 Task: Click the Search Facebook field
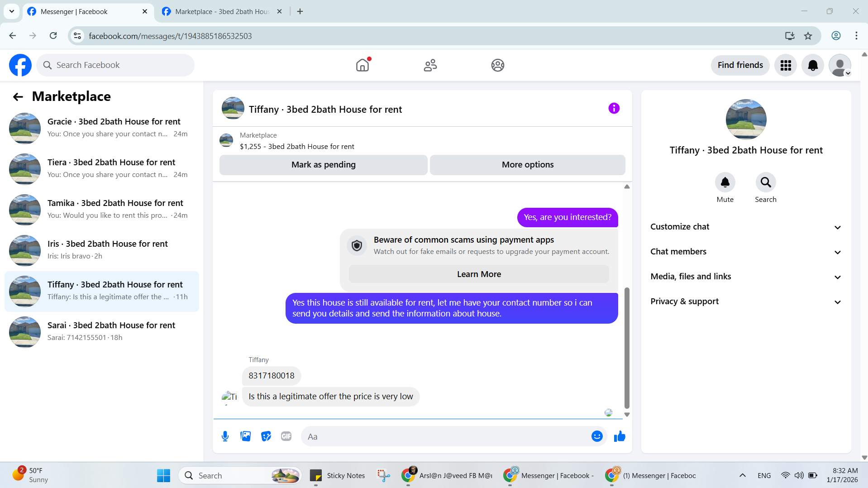(x=115, y=65)
